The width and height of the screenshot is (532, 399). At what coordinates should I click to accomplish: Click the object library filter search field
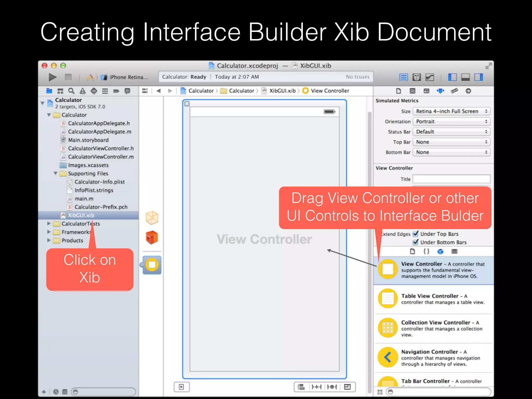point(438,392)
